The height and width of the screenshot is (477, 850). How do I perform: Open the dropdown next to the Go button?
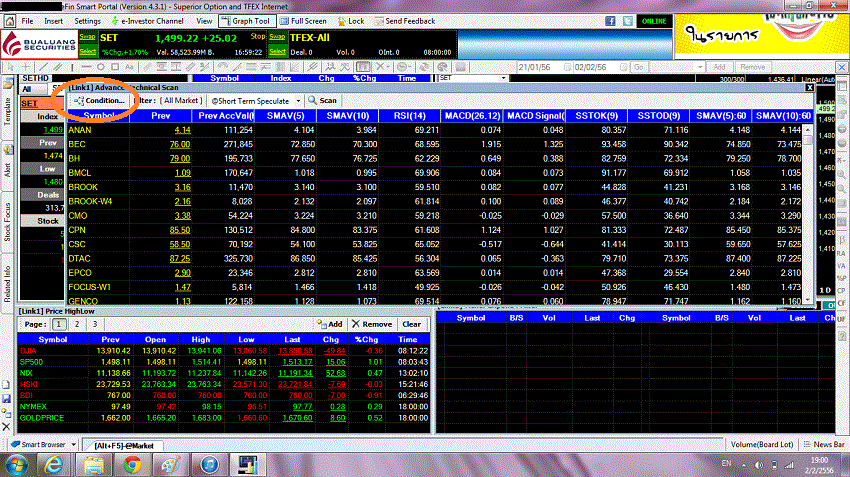tap(700, 67)
